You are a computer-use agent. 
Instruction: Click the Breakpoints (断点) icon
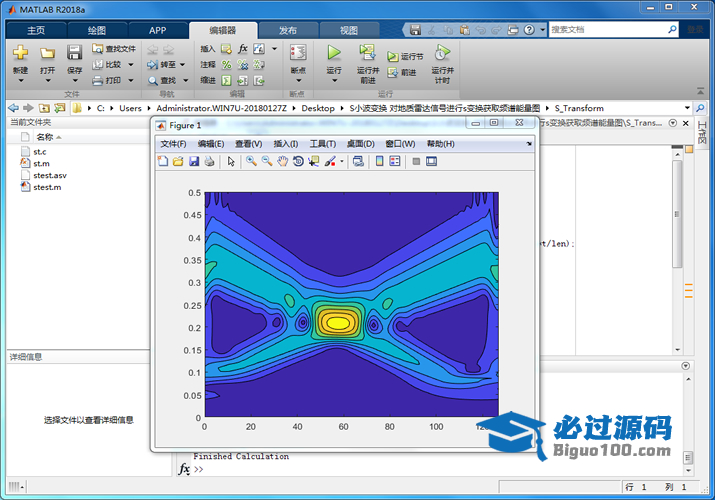click(x=297, y=53)
